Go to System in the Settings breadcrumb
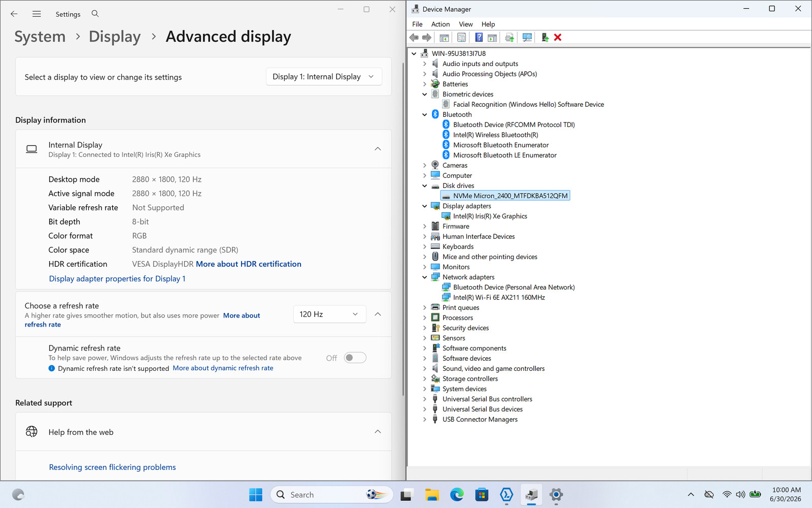This screenshot has height=508, width=812. point(40,37)
